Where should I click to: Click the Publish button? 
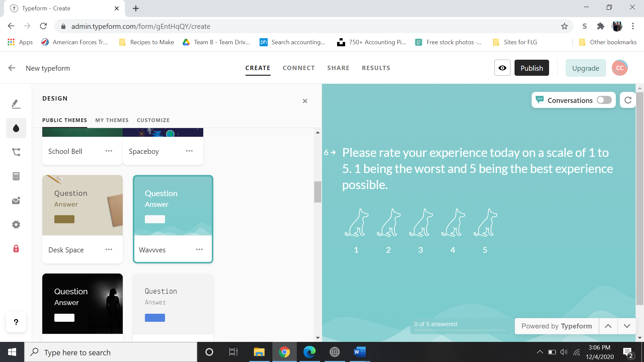pos(531,68)
